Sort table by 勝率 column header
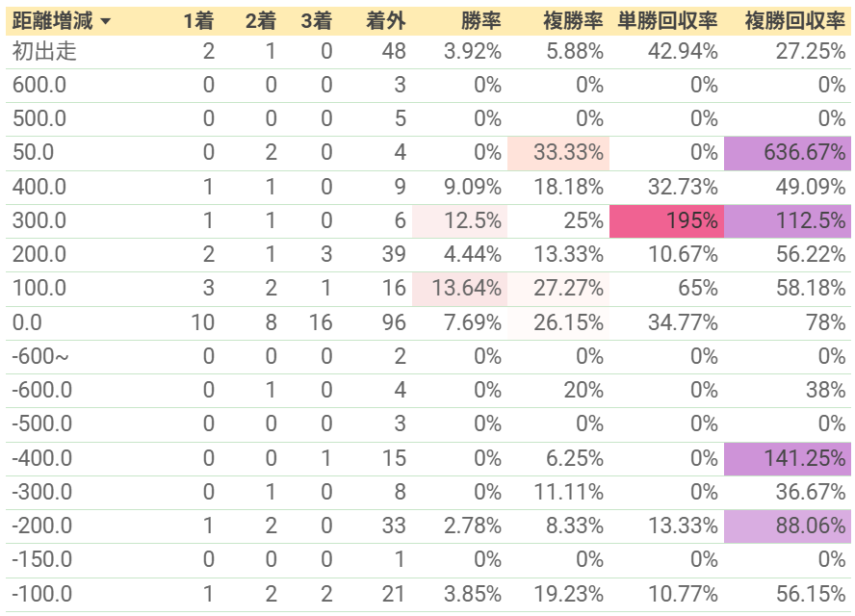 (x=481, y=21)
